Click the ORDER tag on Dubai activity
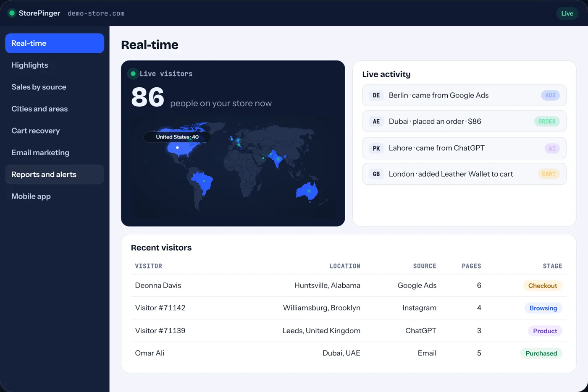The width and height of the screenshot is (588, 392). 547,121
